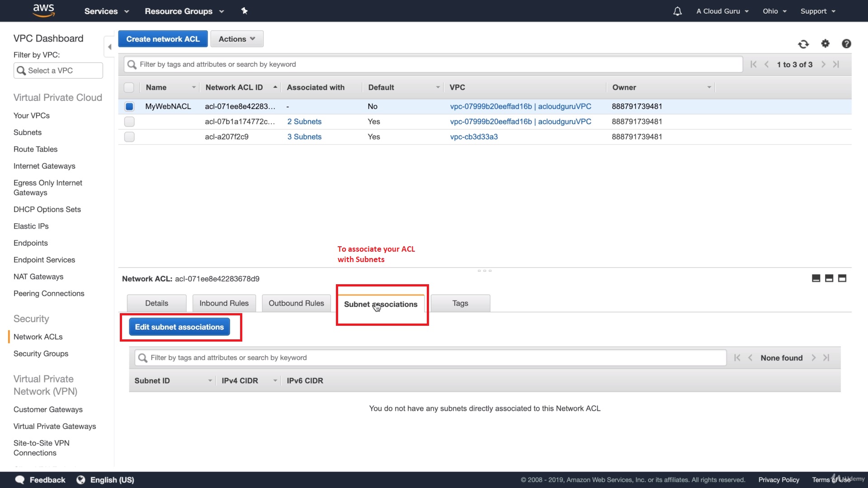Switch to the Inbound Rules tab
This screenshot has width=868, height=488.
coord(224,303)
